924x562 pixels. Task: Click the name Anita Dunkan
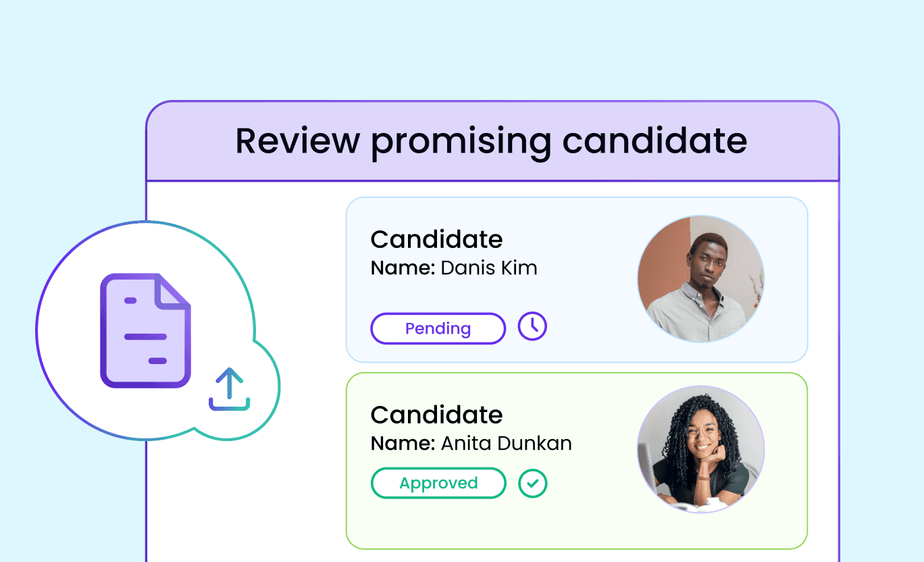(507, 444)
